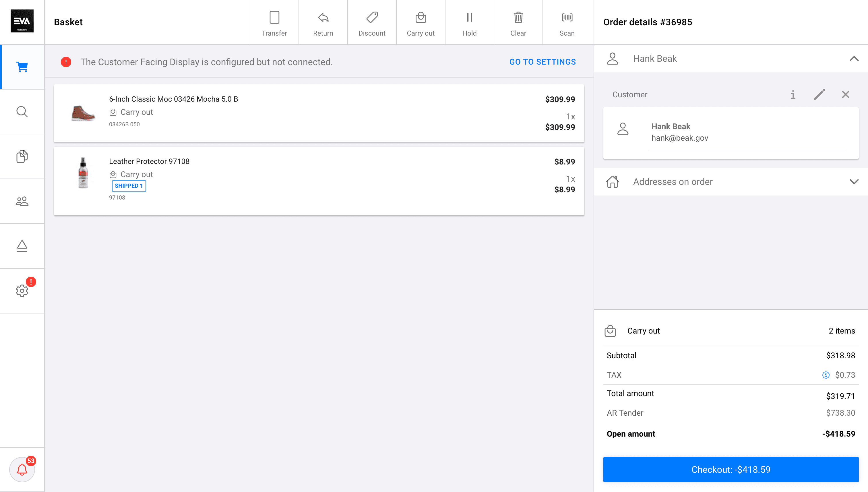Click the Order details #36985 title
This screenshot has height=492, width=868.
click(647, 22)
